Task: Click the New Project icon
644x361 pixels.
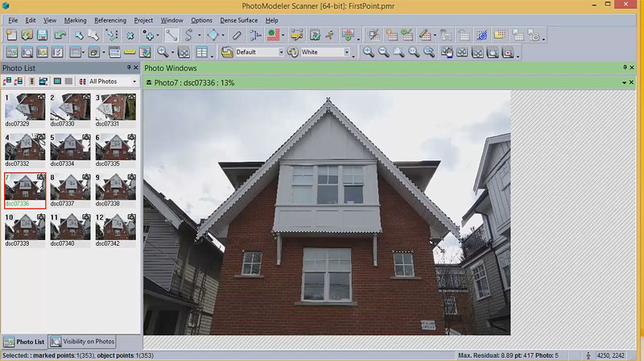Action: coord(11,35)
